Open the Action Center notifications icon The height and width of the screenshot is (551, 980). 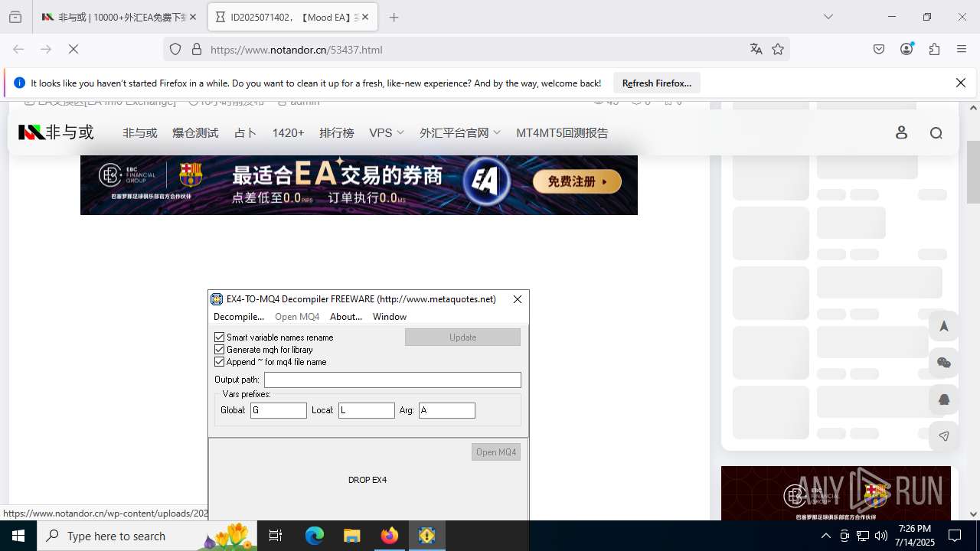[955, 536]
